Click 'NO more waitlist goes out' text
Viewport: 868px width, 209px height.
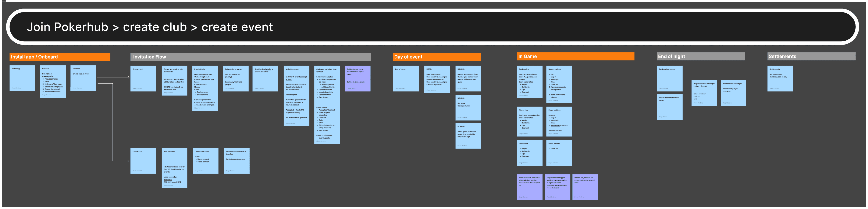(296, 118)
